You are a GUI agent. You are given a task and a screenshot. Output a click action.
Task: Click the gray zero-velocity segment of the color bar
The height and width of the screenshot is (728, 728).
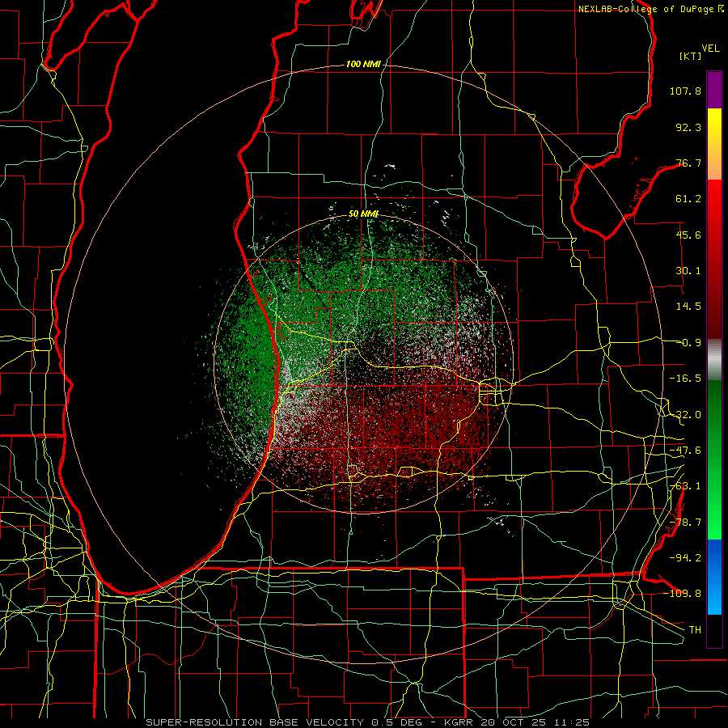click(x=714, y=360)
